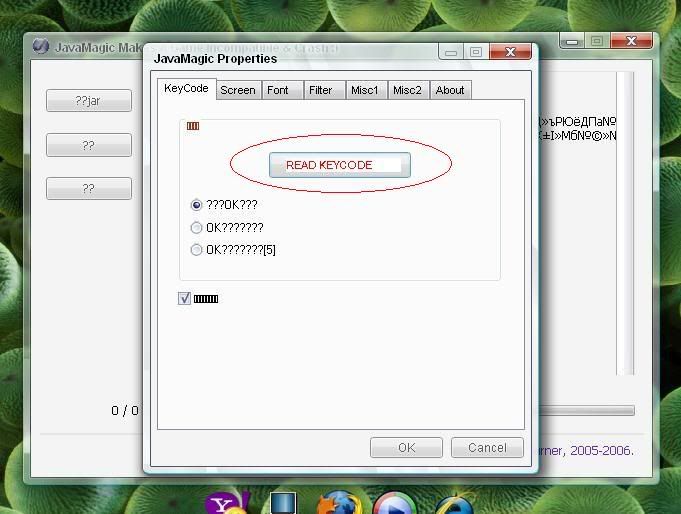Screen dimensions: 681x514
Task: Click the bottom ?? button in main window
Action: [x=89, y=189]
